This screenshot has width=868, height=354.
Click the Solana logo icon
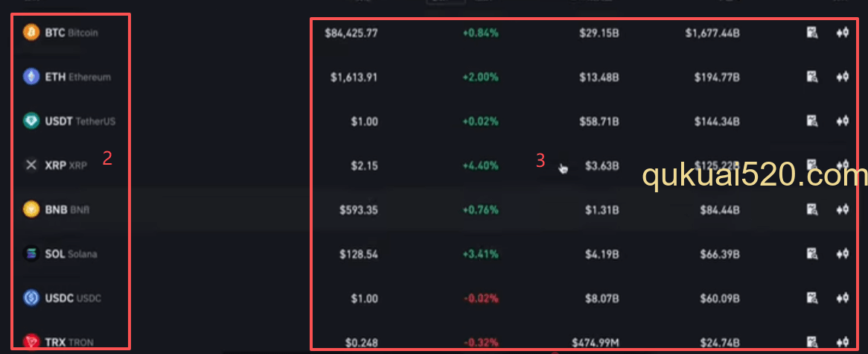coord(31,253)
